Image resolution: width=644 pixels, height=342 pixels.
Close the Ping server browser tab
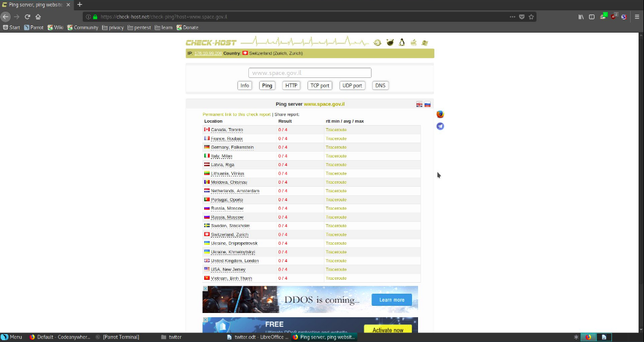coord(68,4)
